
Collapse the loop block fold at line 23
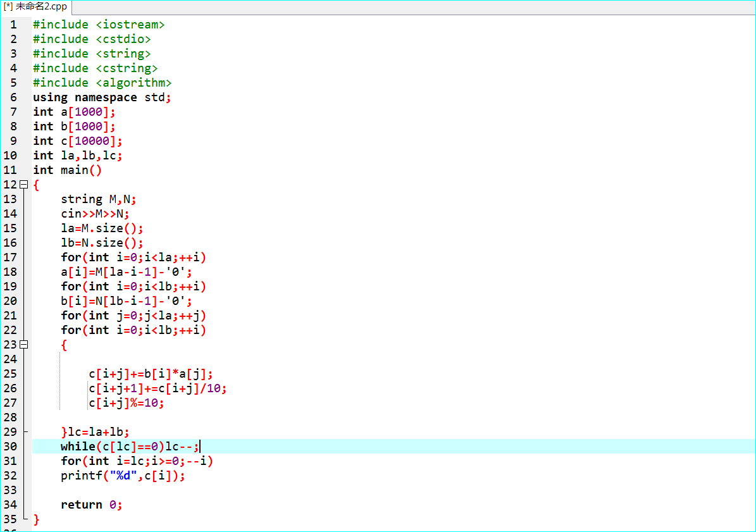point(23,345)
